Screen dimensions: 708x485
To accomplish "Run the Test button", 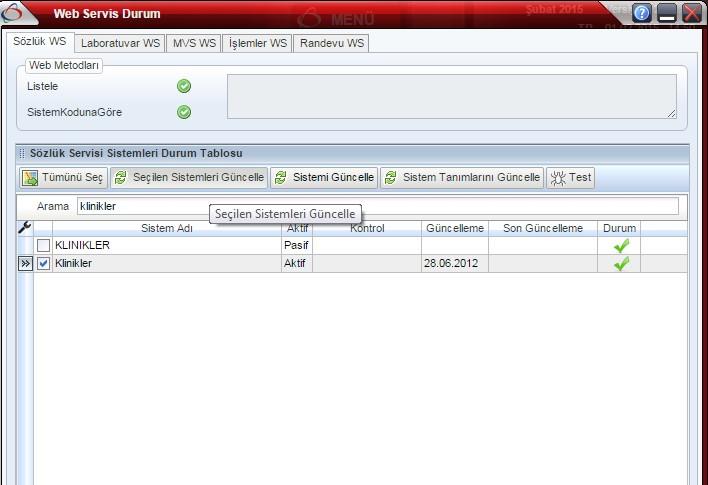I will [x=571, y=178].
